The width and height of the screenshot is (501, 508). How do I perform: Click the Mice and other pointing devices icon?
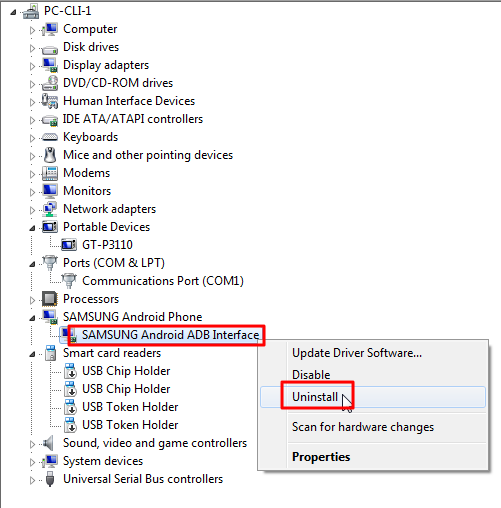(50, 155)
